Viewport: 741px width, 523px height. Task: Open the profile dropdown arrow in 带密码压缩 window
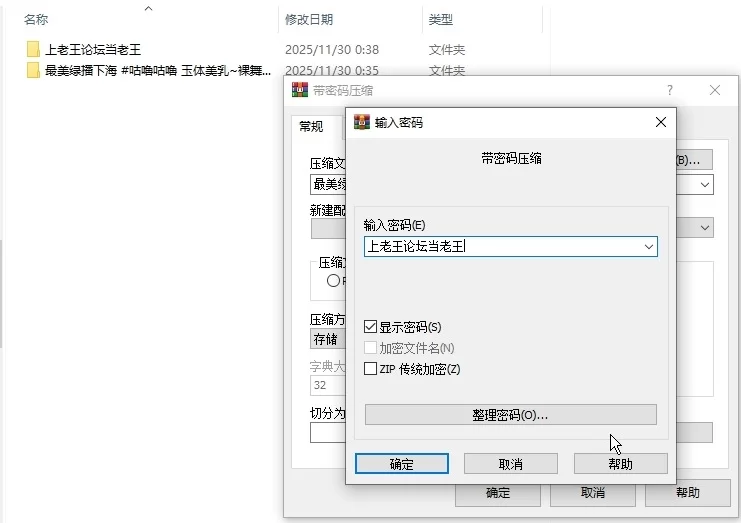point(705,228)
